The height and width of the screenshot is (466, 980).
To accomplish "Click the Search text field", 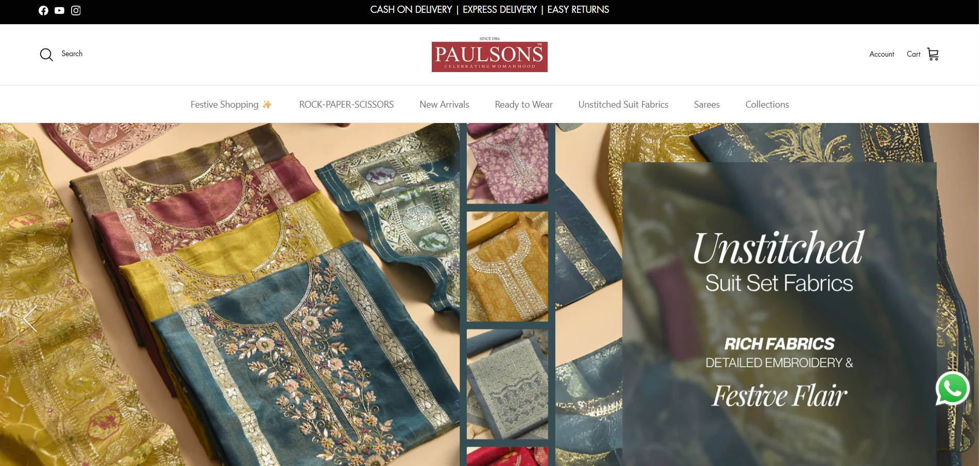I will (72, 54).
